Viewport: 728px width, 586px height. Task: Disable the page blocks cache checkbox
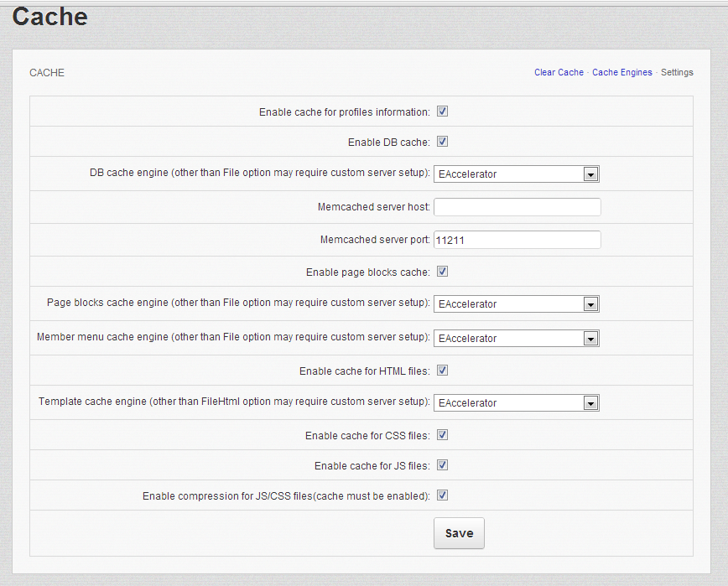pyautogui.click(x=442, y=272)
